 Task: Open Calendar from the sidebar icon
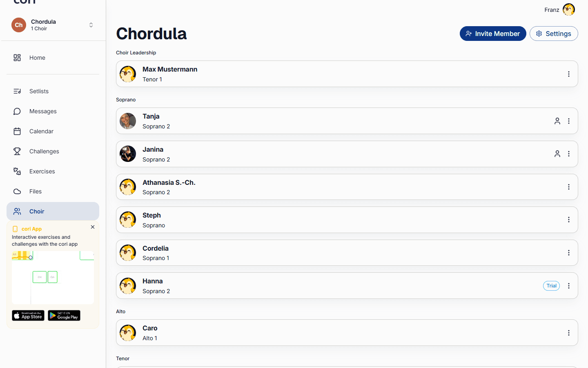pyautogui.click(x=17, y=131)
